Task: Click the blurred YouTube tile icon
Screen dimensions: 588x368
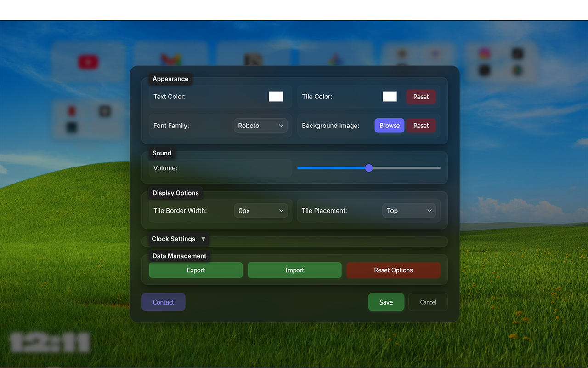Action: click(x=88, y=62)
